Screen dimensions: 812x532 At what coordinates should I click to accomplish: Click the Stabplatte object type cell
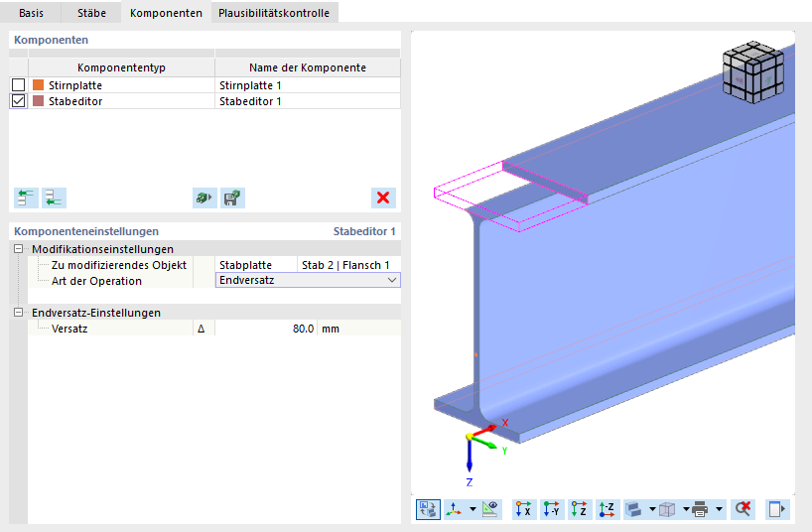(x=256, y=265)
